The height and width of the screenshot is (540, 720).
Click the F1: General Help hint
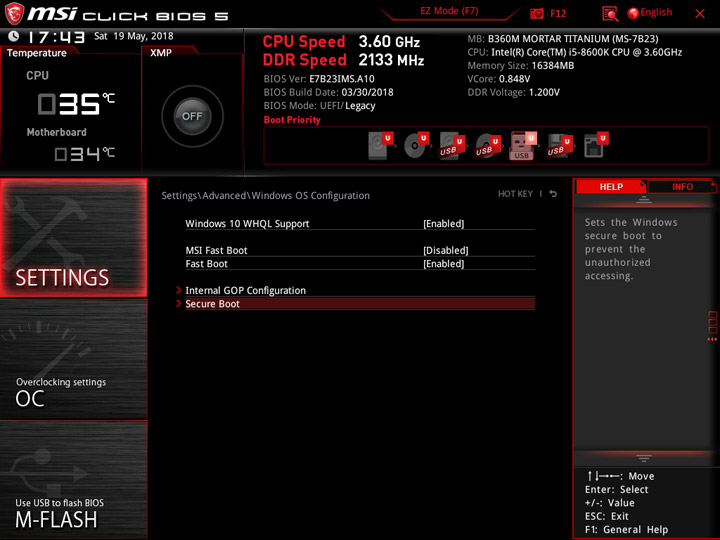(x=626, y=529)
